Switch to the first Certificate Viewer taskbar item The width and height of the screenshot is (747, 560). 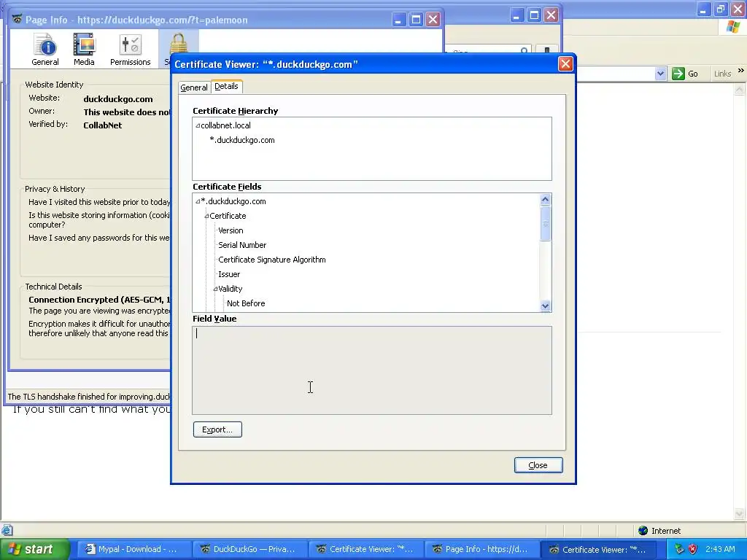365,549
